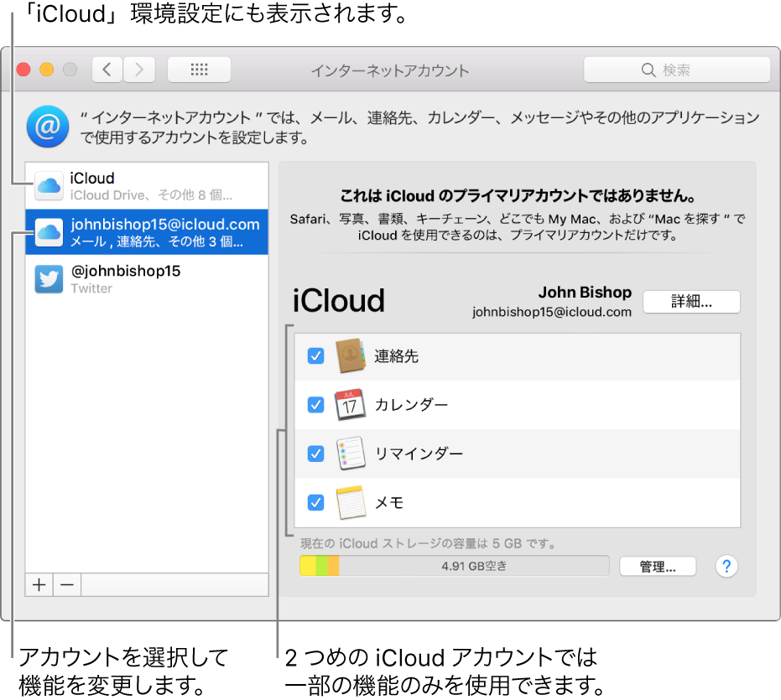Add an account with the + button
Viewport: 781px width, 700px height.
39,584
